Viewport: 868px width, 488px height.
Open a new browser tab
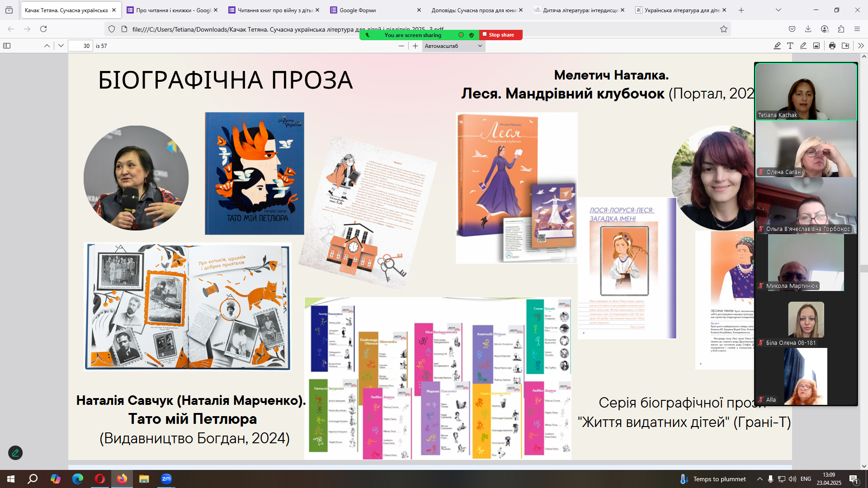point(741,10)
